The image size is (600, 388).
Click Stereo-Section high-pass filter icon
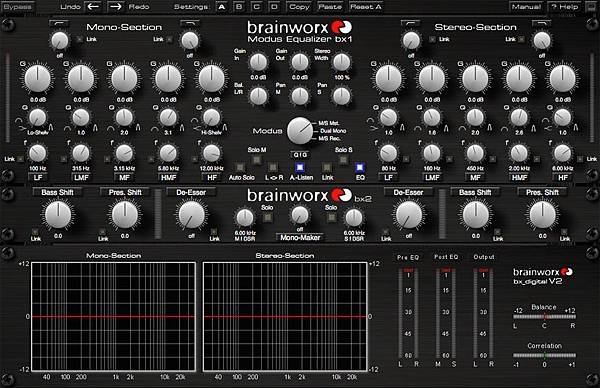pyautogui.click(x=411, y=23)
